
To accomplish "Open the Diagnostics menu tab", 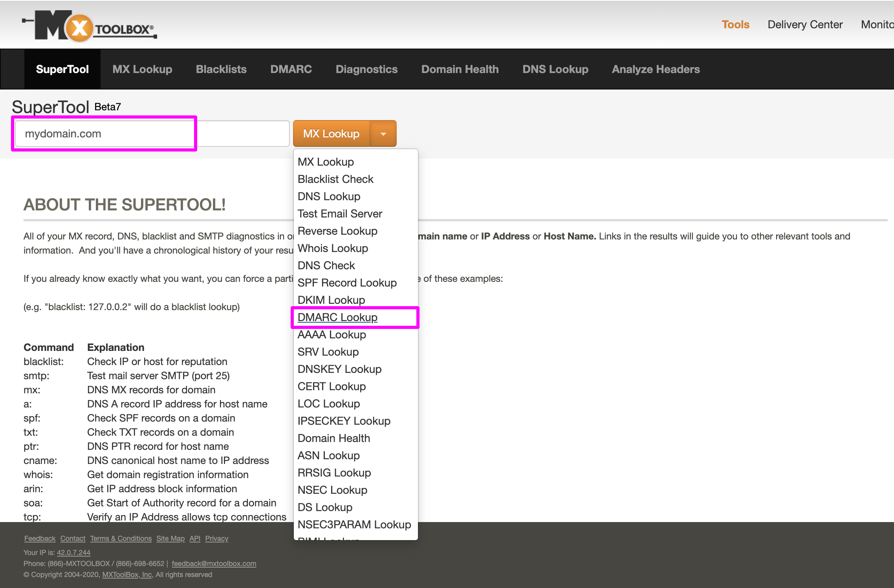I will pos(366,69).
